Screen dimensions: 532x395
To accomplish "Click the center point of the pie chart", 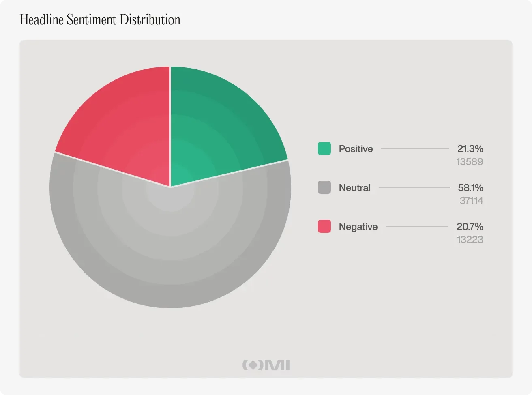I will [170, 187].
